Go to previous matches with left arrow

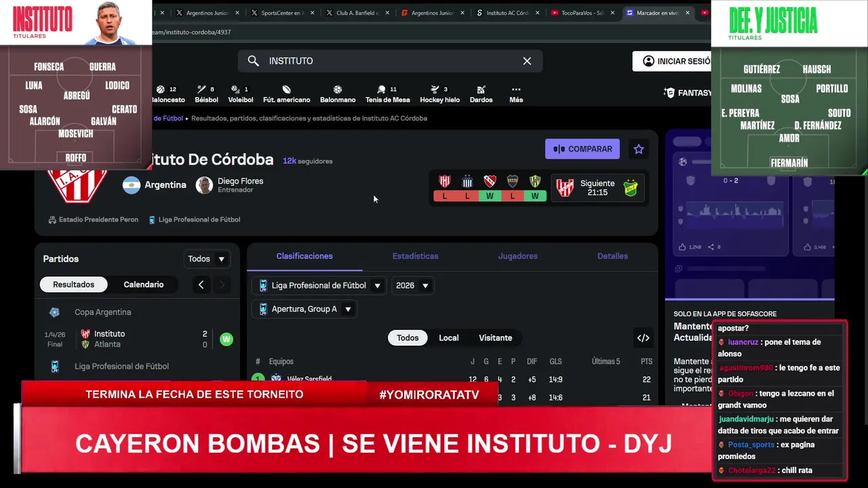coord(201,285)
